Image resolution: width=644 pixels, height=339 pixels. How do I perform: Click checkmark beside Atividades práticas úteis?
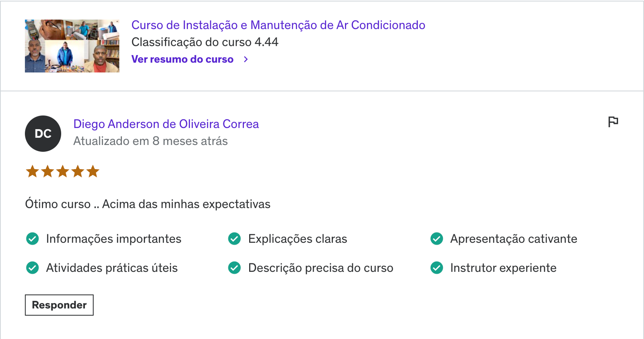(x=32, y=268)
